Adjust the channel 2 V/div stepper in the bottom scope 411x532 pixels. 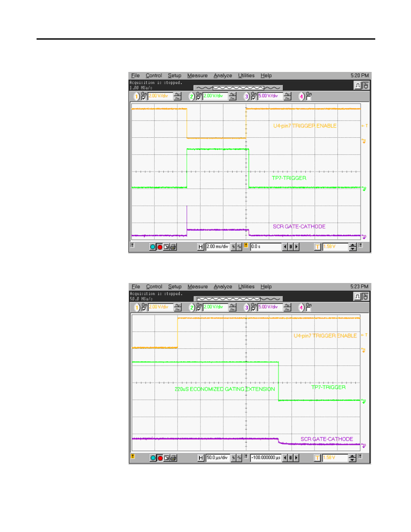pos(233,308)
